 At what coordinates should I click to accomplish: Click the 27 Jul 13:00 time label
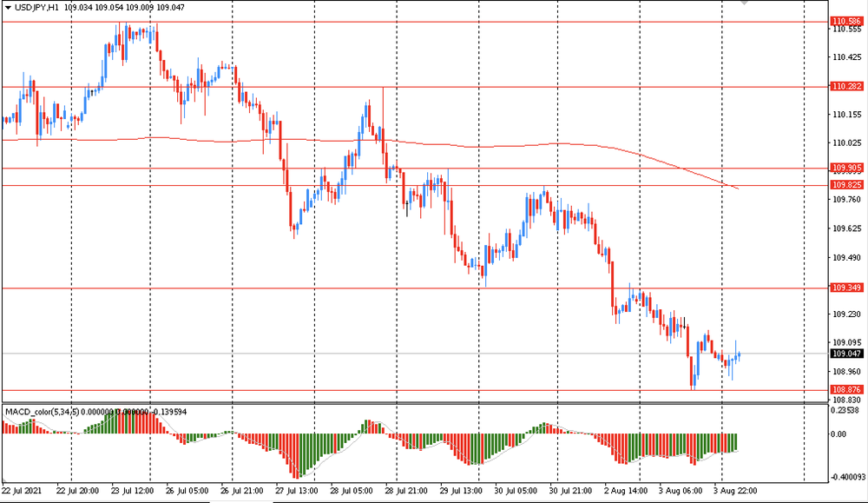click(x=297, y=491)
